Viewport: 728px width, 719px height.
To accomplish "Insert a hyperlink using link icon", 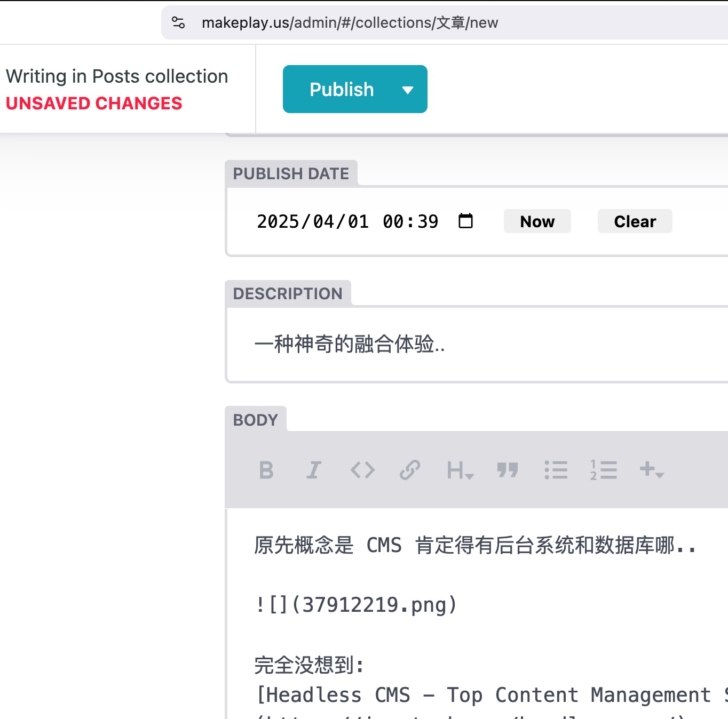I will (x=410, y=470).
